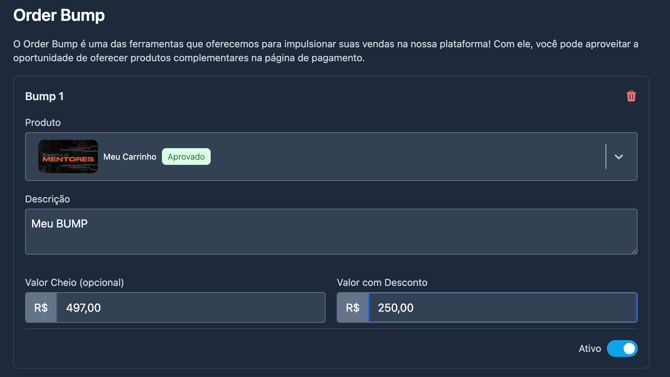The image size is (670, 377).
Task: Disable the Ativo toggle switch
Action: (622, 349)
